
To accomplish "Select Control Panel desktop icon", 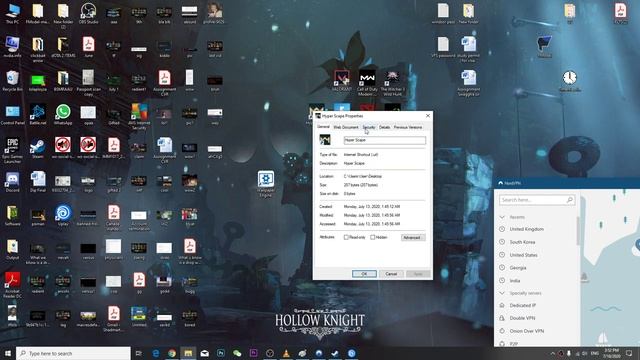I will click(x=12, y=115).
